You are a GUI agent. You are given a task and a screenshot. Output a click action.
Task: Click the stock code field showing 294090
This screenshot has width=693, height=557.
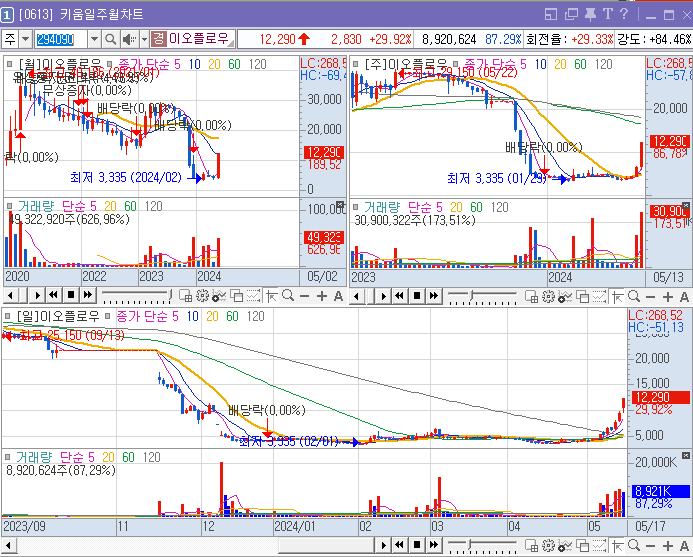coord(61,39)
